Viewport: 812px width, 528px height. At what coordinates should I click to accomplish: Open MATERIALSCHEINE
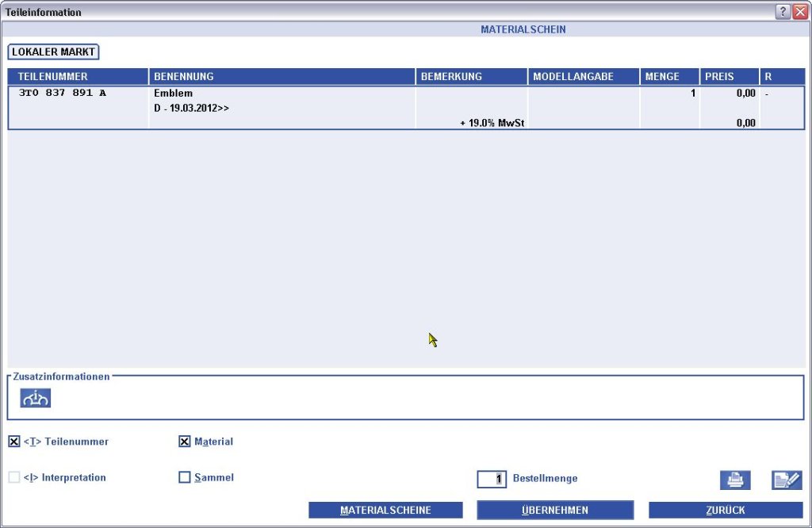[385, 510]
